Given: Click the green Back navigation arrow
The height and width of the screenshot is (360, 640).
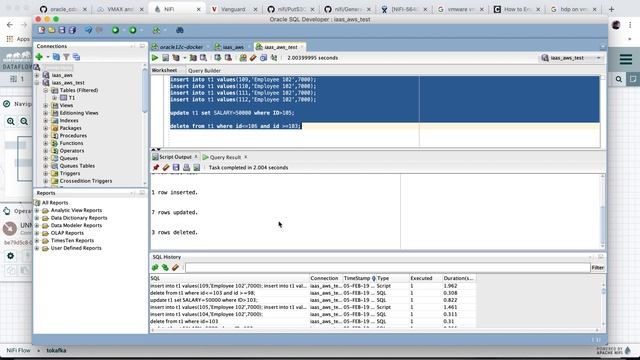Looking at the screenshot, I should coord(116,30).
